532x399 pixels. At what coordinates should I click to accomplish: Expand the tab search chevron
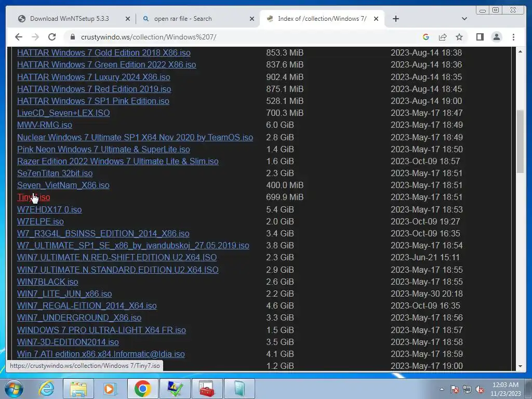(464, 19)
